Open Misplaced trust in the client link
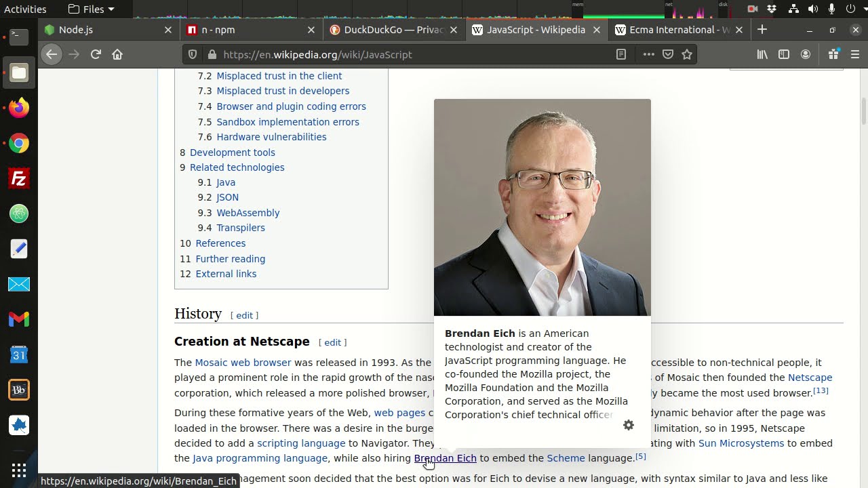Image resolution: width=868 pixels, height=488 pixels. coord(279,76)
